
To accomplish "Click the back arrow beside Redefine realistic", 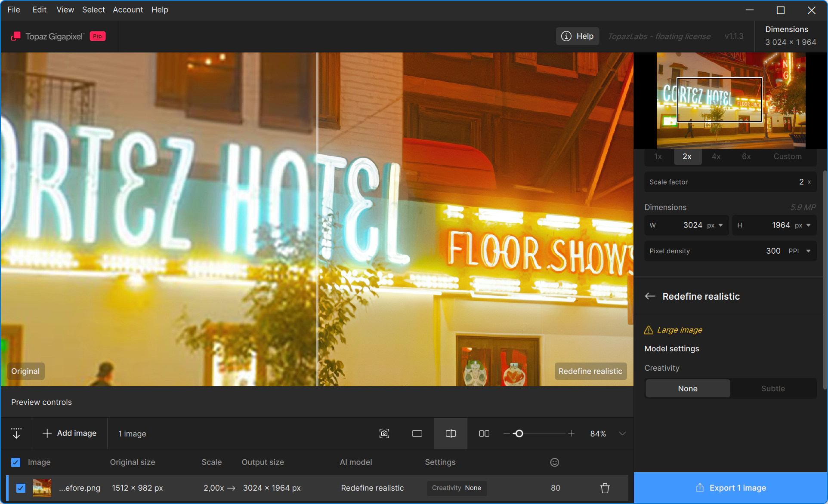I will 650,296.
